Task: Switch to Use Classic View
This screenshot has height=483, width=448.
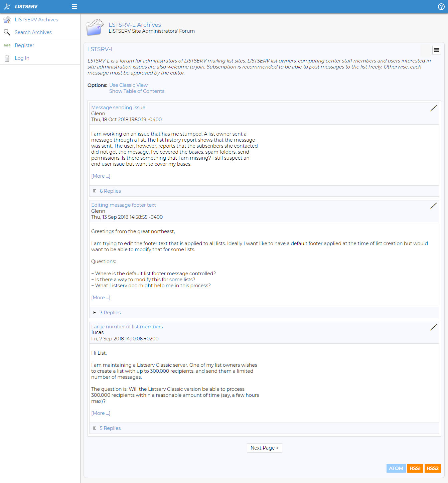Action: coord(128,85)
